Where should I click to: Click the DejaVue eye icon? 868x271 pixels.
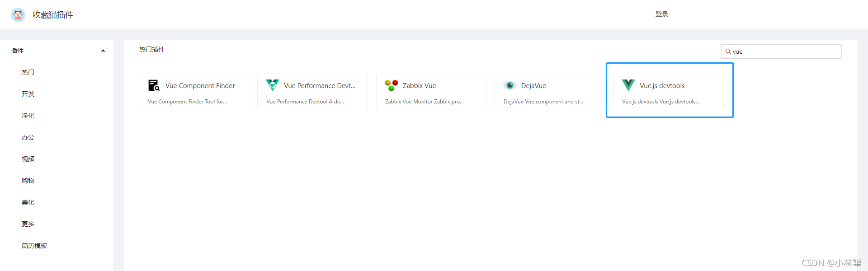pyautogui.click(x=510, y=85)
